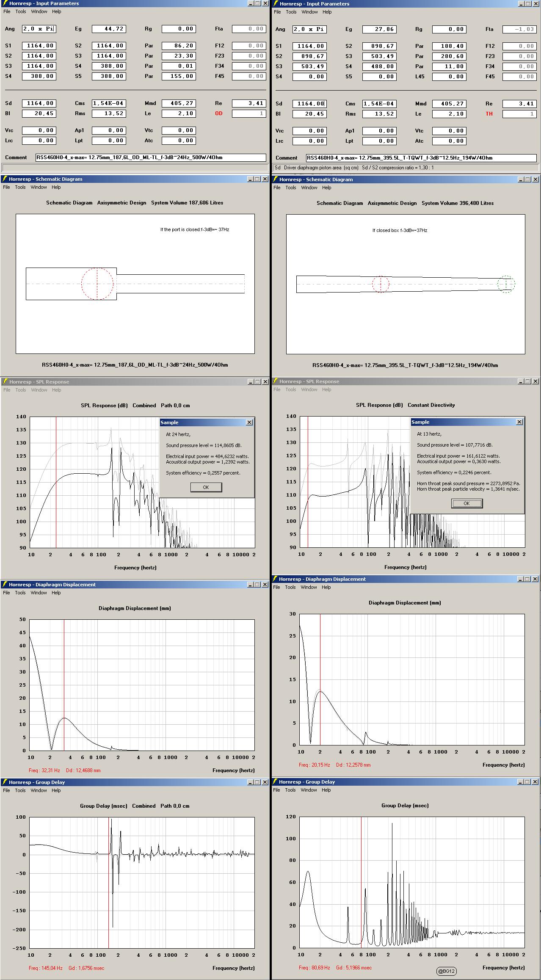Viewport: 541px width, 980px height.
Task: Click Hornresp icon in left Schematic Diagram title bar
Action: coord(5,179)
